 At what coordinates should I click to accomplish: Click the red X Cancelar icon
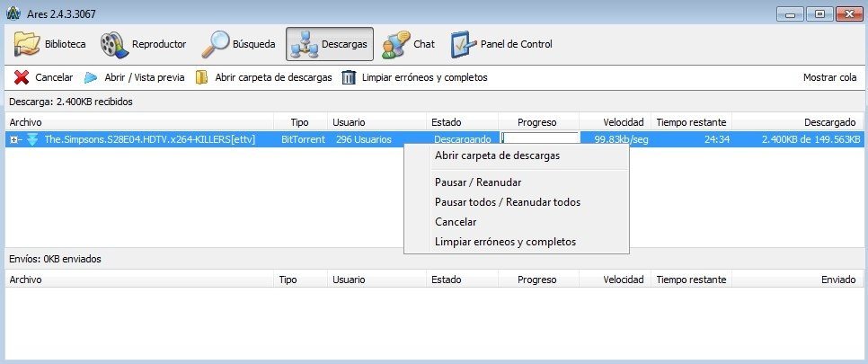[x=22, y=77]
